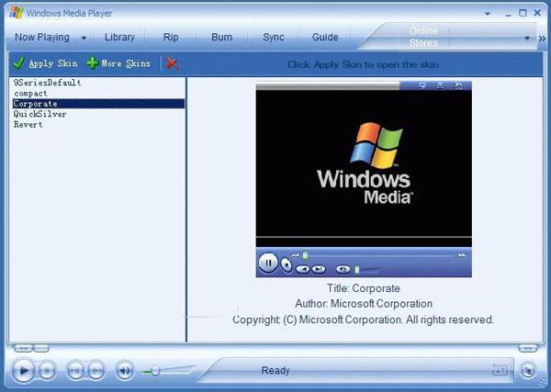Screen dimensions: 551x392
Task: Open the title bar quick access dropdown arrow
Action: pyautogui.click(x=488, y=14)
